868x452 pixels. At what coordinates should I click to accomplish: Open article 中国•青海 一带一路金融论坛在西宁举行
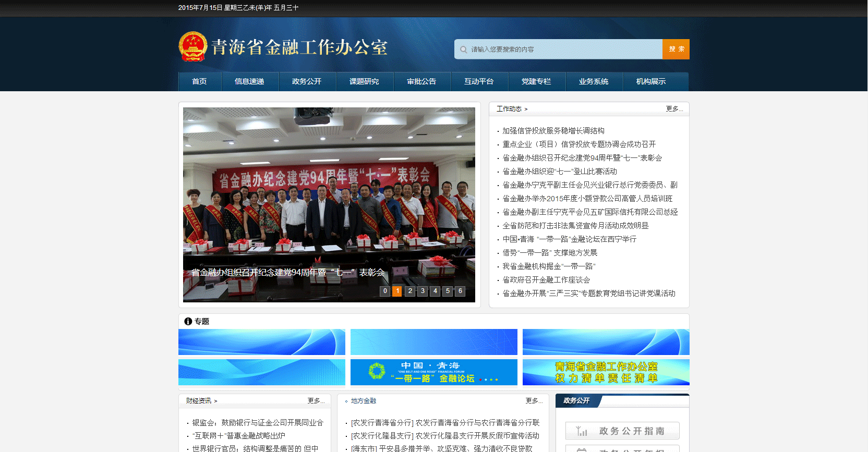[569, 239]
